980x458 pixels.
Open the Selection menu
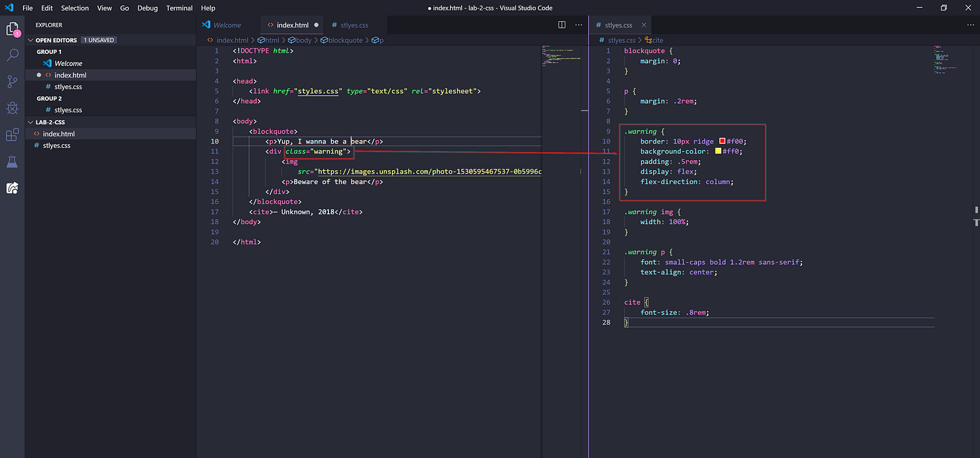point(75,8)
